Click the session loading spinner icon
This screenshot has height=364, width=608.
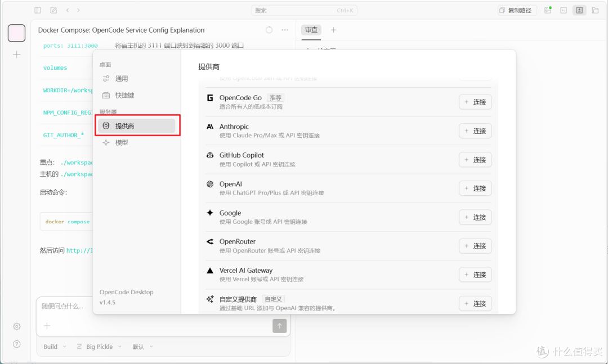coord(269,30)
